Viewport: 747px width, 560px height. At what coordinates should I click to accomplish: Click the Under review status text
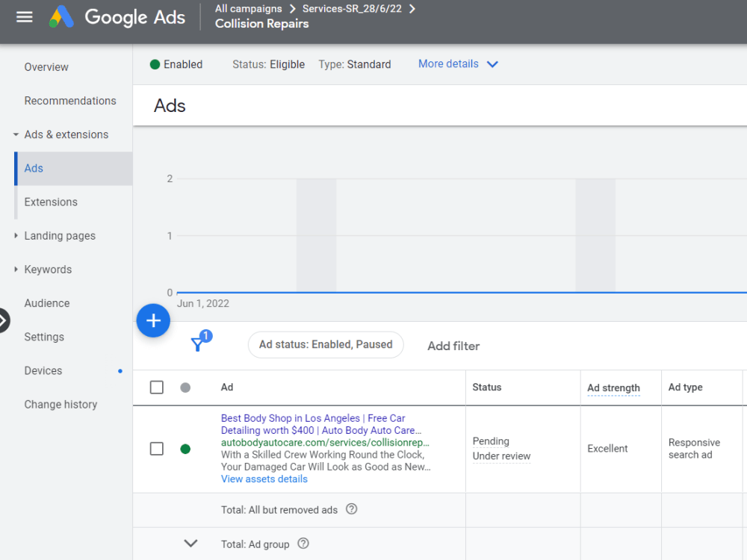(x=501, y=456)
